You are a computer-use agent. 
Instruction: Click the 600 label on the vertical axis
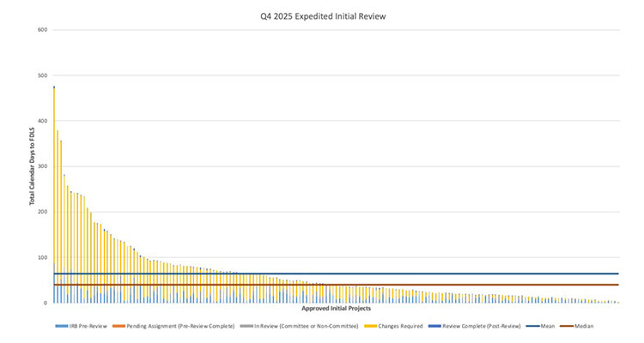tap(42, 30)
